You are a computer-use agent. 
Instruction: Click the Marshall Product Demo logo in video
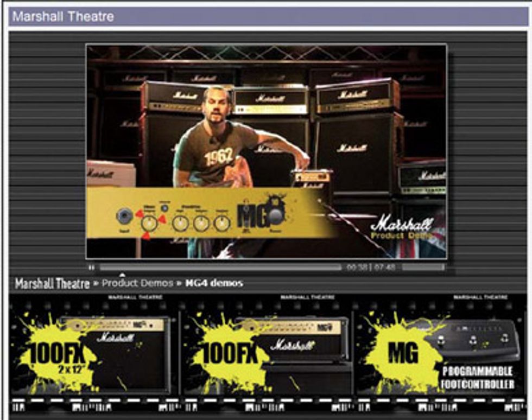pyautogui.click(x=403, y=229)
